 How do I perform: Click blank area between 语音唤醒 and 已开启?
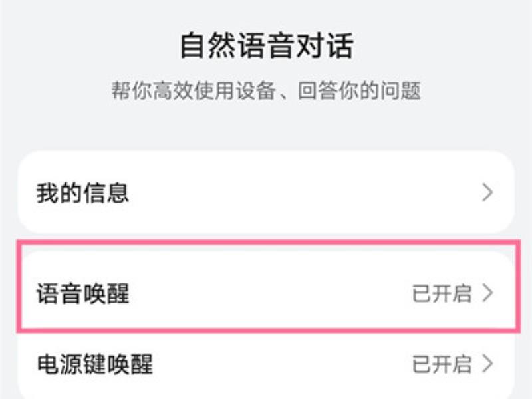tap(271, 293)
